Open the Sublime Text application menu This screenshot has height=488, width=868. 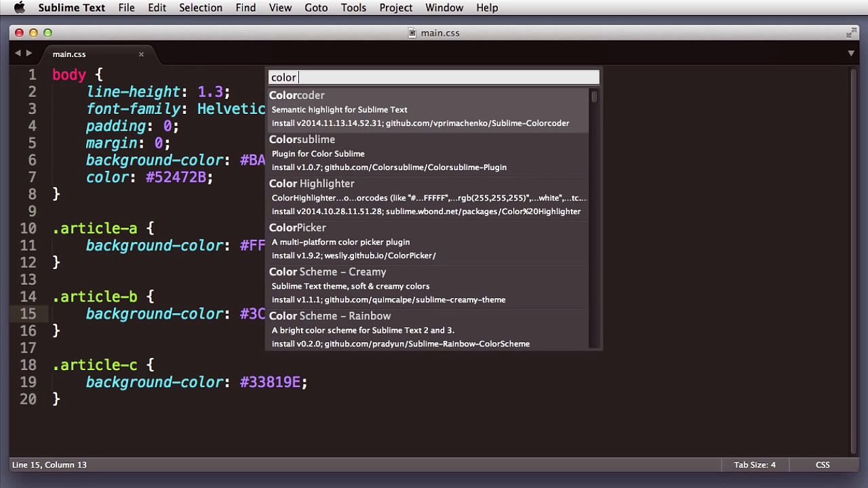click(71, 8)
